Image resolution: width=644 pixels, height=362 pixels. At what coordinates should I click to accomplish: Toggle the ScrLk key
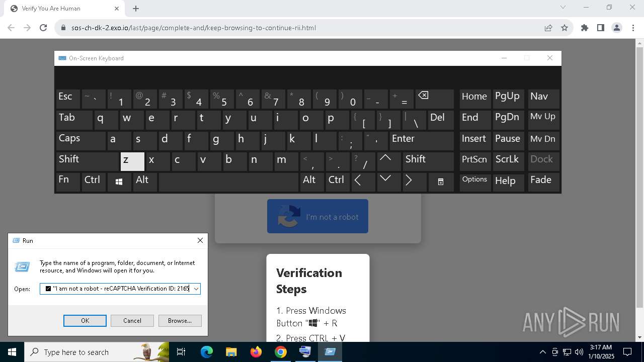(508, 161)
